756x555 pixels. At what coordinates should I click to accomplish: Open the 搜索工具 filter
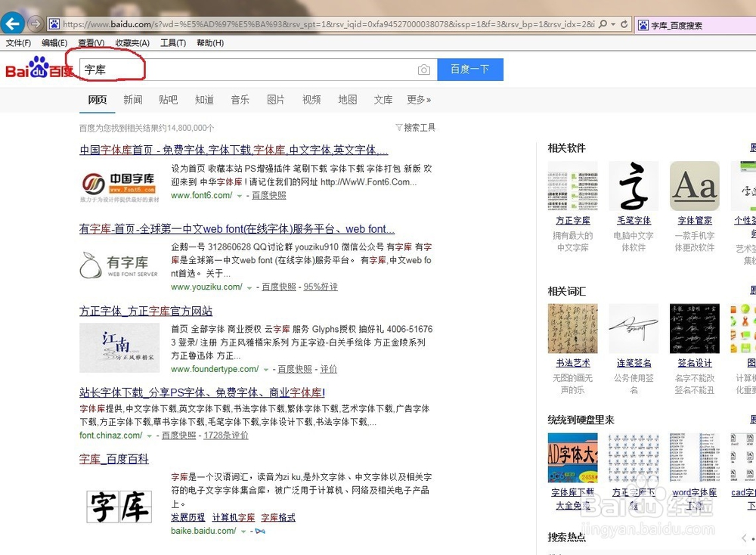coord(415,127)
